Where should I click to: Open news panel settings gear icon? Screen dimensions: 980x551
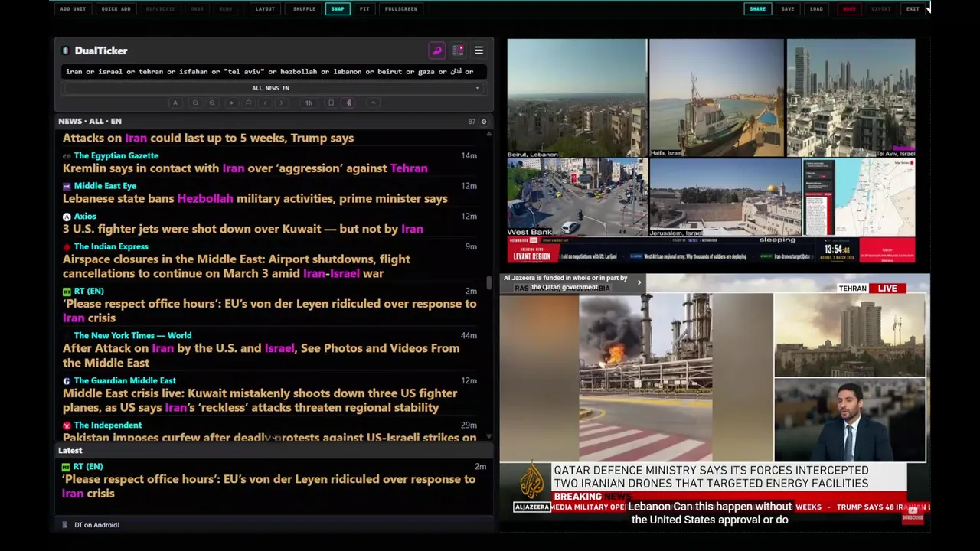coord(483,122)
